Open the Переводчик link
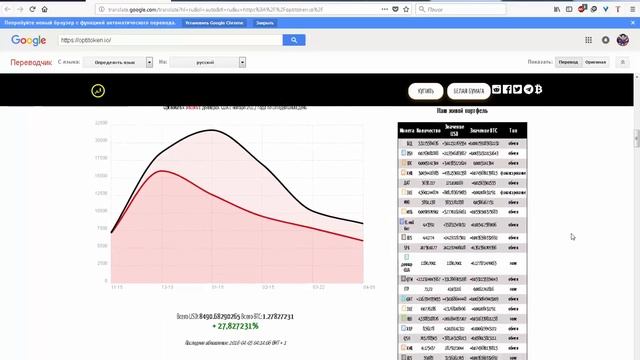Viewport: 640px width, 360px height. [x=31, y=62]
